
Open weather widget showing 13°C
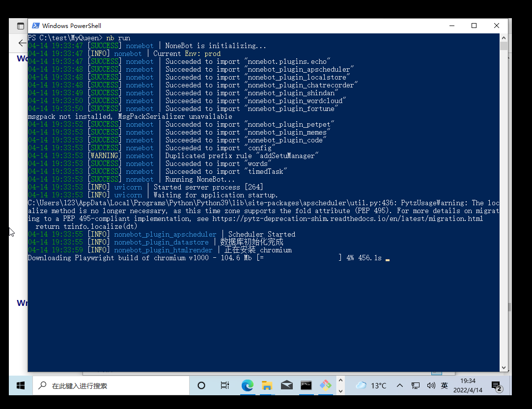(x=371, y=385)
